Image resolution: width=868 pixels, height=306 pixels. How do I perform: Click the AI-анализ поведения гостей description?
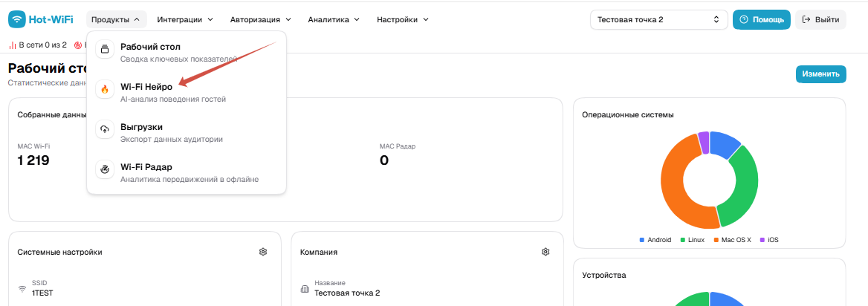coord(173,100)
